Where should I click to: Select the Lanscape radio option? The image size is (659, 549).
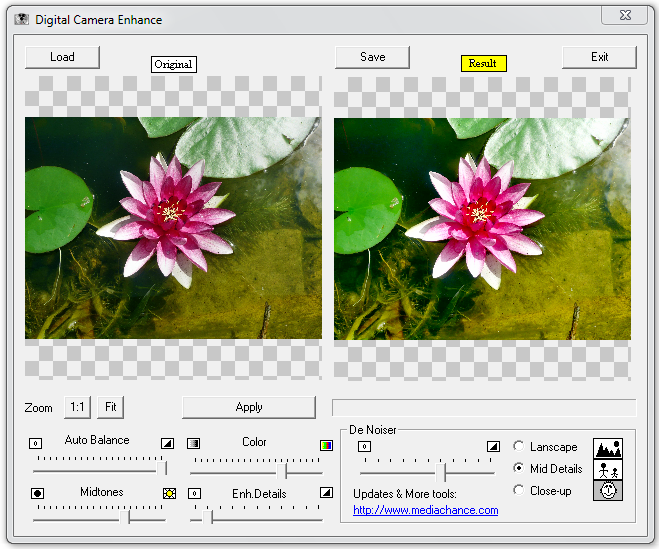click(519, 446)
